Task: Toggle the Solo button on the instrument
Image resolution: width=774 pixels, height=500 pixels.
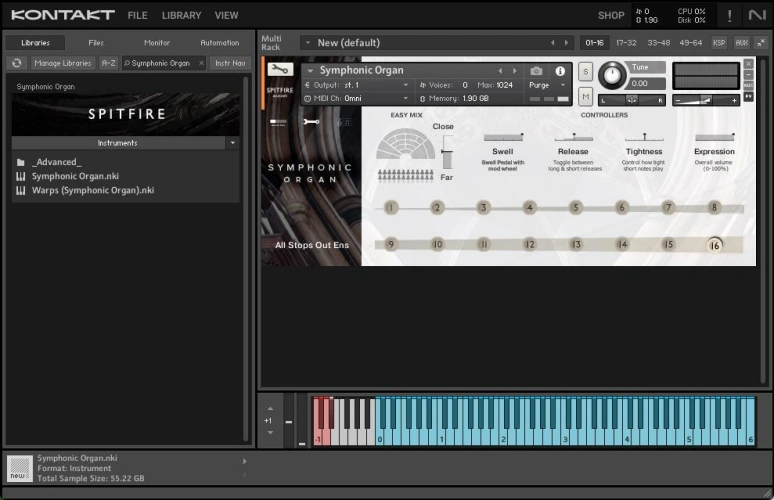Action: click(585, 74)
